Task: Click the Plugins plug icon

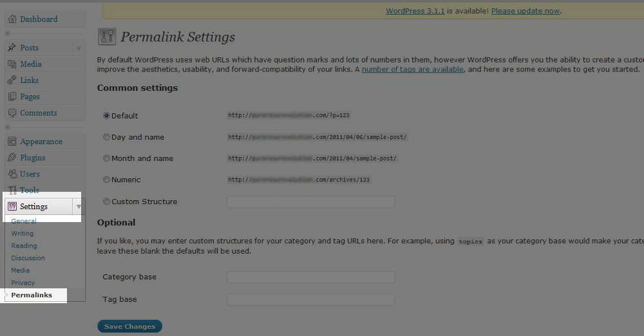Action: coord(12,158)
